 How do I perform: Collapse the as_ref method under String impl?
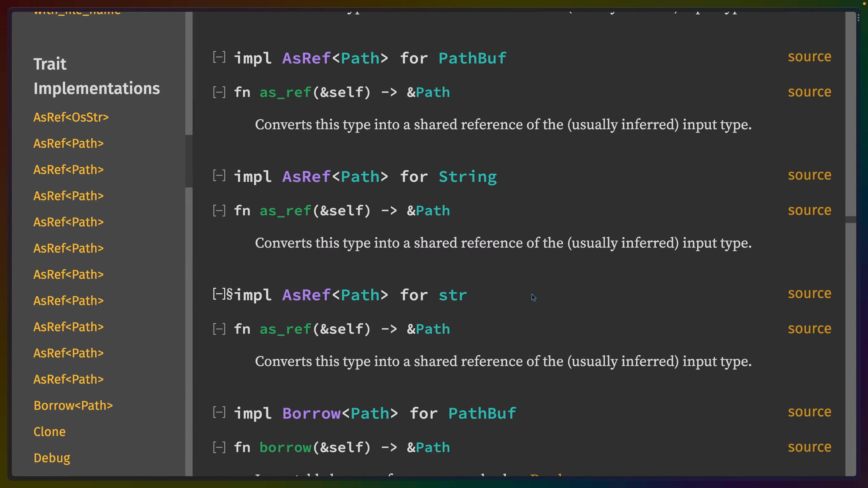click(219, 210)
